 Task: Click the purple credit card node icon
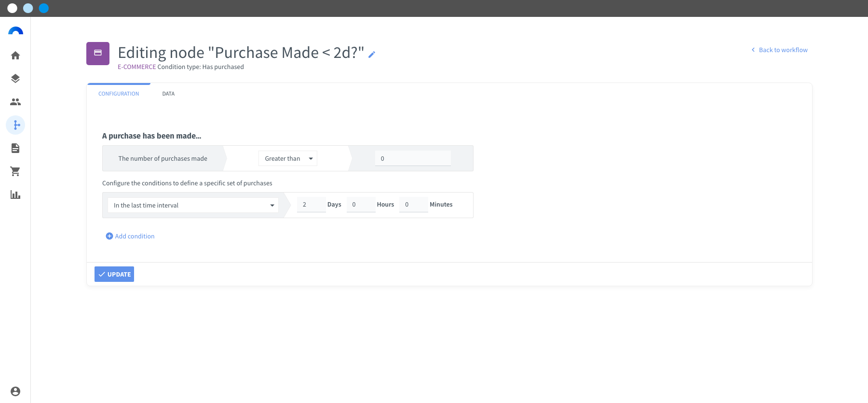point(98,53)
